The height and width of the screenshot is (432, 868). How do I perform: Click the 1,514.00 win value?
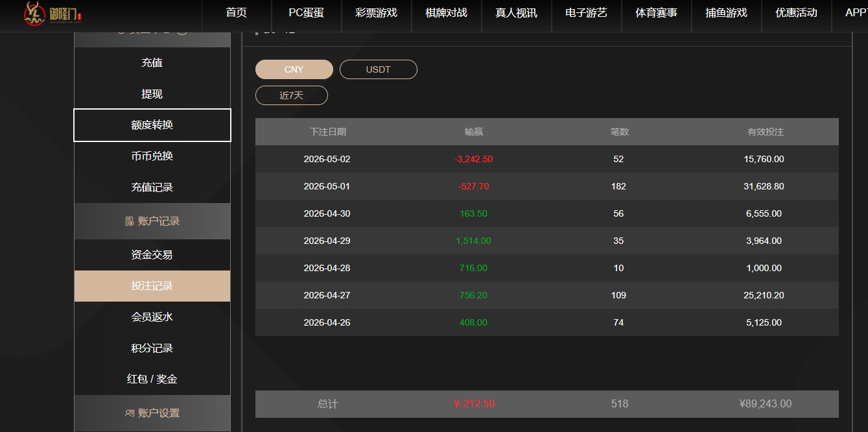(x=474, y=241)
